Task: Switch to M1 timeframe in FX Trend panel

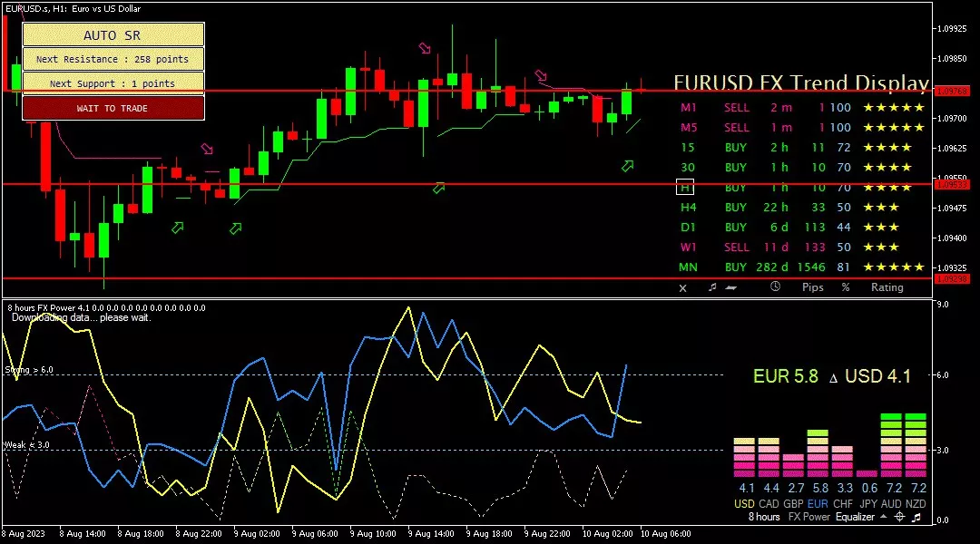Action: [688, 107]
